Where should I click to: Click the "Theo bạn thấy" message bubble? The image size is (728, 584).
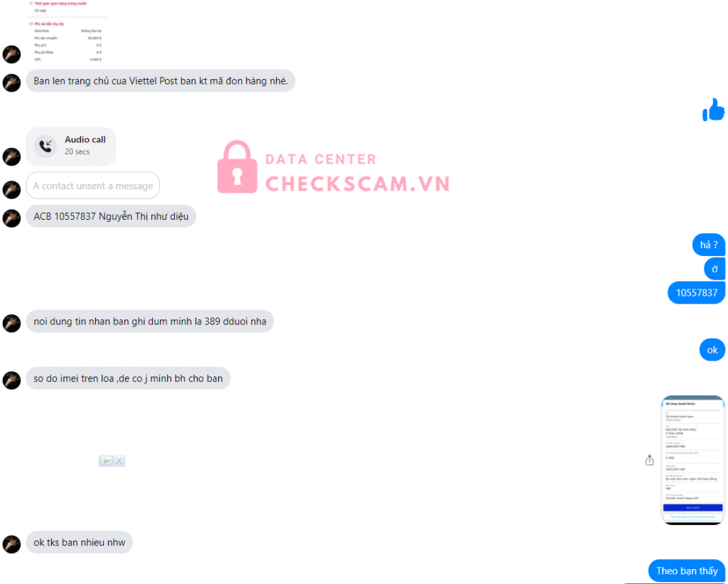(x=687, y=570)
